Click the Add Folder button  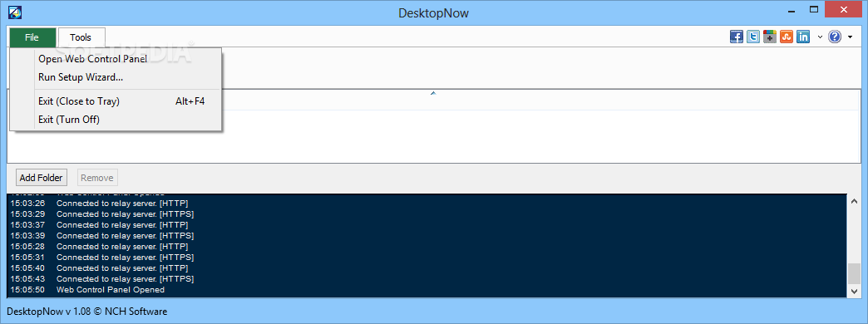tap(42, 178)
